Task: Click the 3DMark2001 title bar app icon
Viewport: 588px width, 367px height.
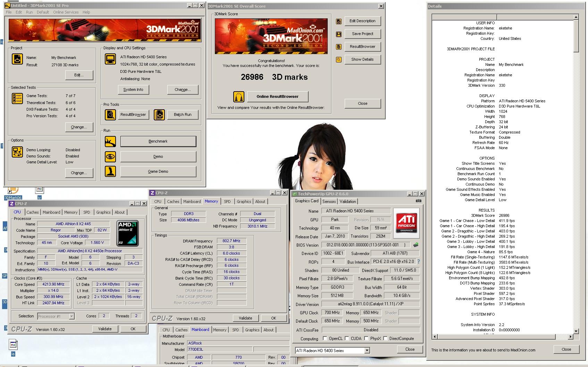Action: 7,6
